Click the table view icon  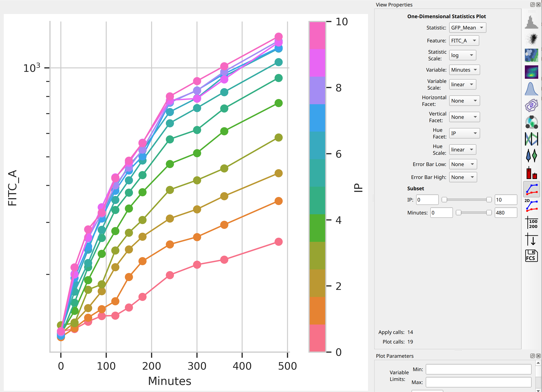531,222
